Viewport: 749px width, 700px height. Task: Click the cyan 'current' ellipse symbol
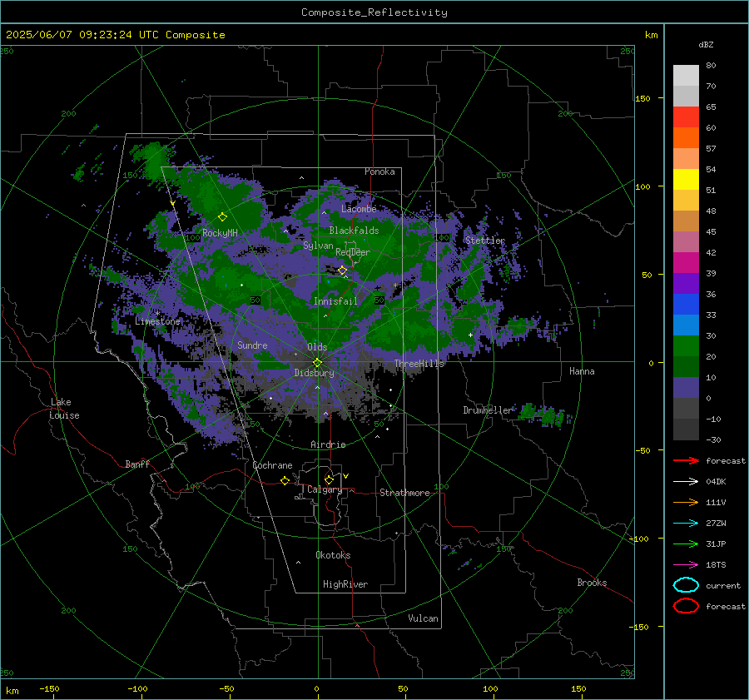(x=686, y=585)
